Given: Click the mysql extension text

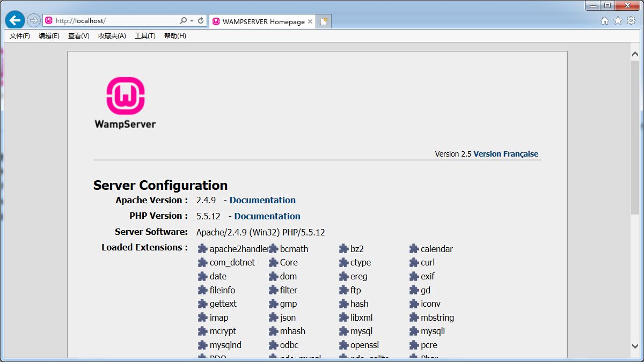Looking at the screenshot, I should (361, 331).
